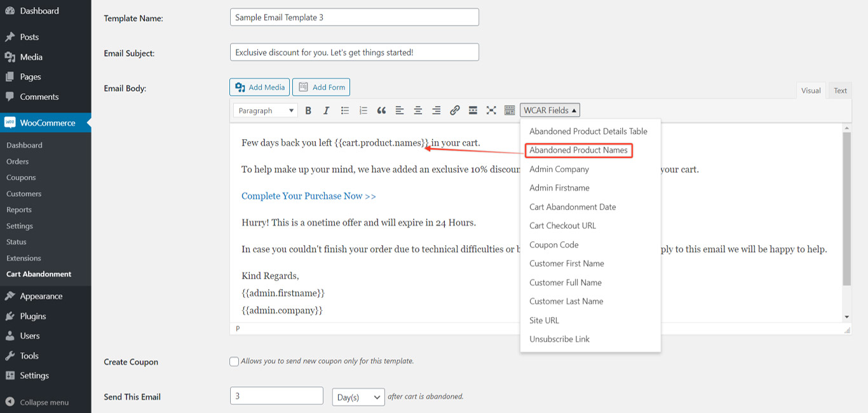The height and width of the screenshot is (413, 868).
Task: Toggle fullscreen editor mode
Action: coord(491,111)
